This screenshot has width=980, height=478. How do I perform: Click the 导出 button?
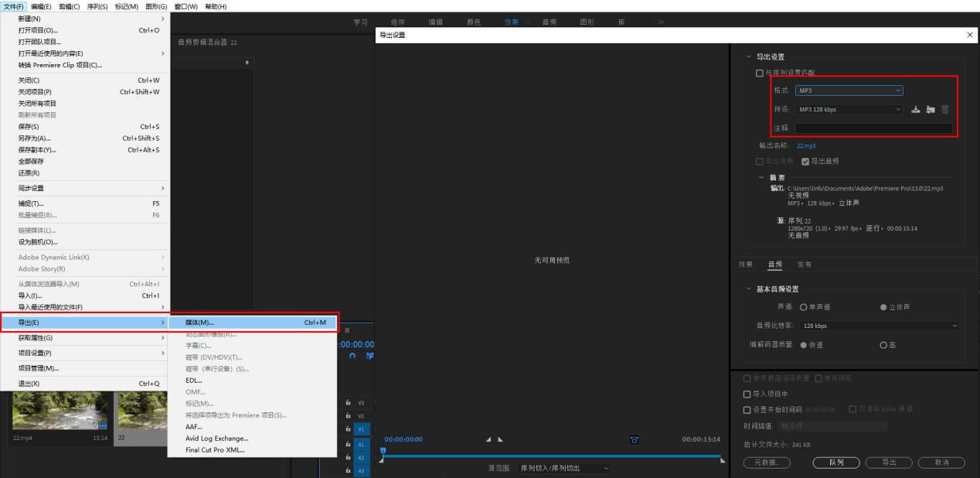[x=890, y=463]
